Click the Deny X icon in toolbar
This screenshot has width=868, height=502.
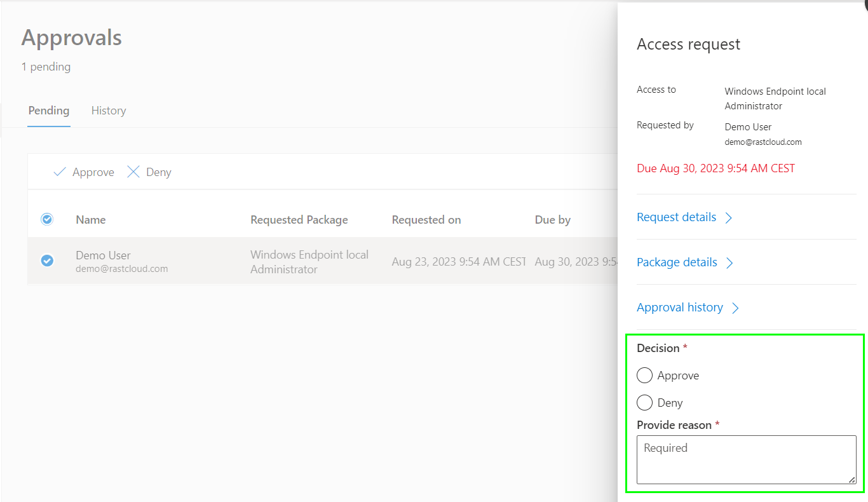pyautogui.click(x=133, y=172)
